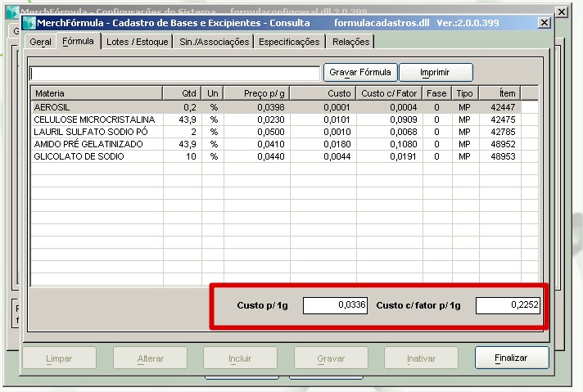Go to the Sin./Associações tab

coord(214,42)
